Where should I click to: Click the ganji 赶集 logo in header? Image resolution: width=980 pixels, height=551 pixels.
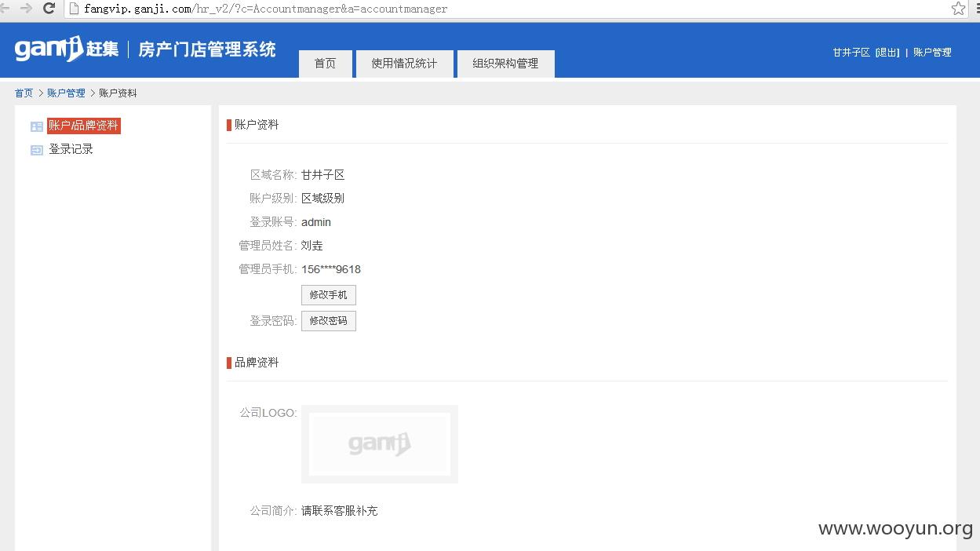click(67, 49)
